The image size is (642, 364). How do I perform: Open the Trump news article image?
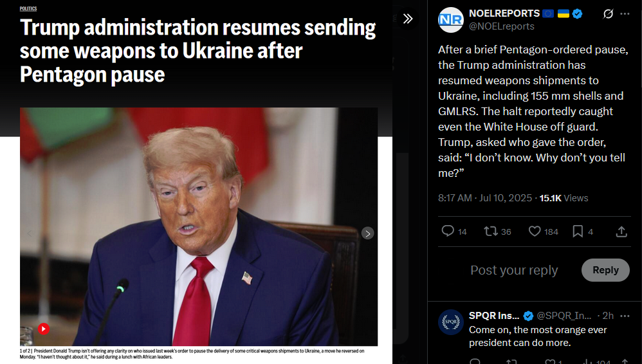(199, 226)
